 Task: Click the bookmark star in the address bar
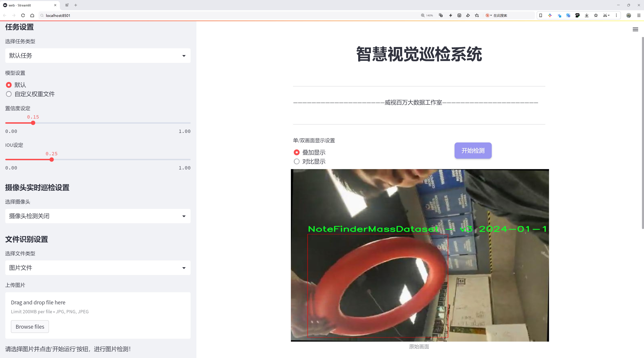point(477,15)
